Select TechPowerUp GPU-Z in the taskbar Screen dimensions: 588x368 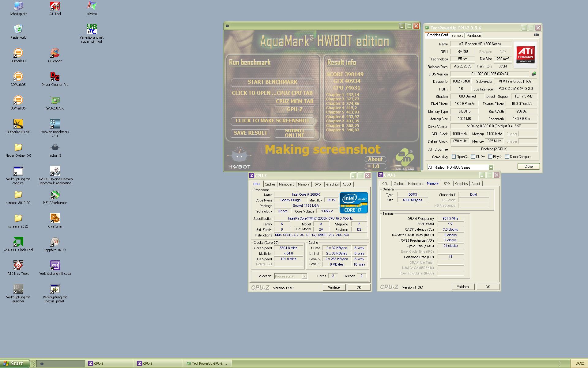(x=207, y=363)
